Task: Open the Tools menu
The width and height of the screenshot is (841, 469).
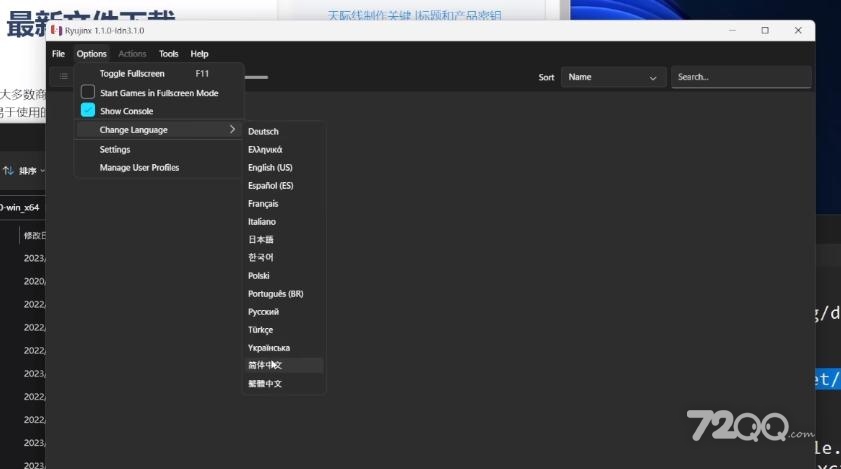Action: click(168, 54)
